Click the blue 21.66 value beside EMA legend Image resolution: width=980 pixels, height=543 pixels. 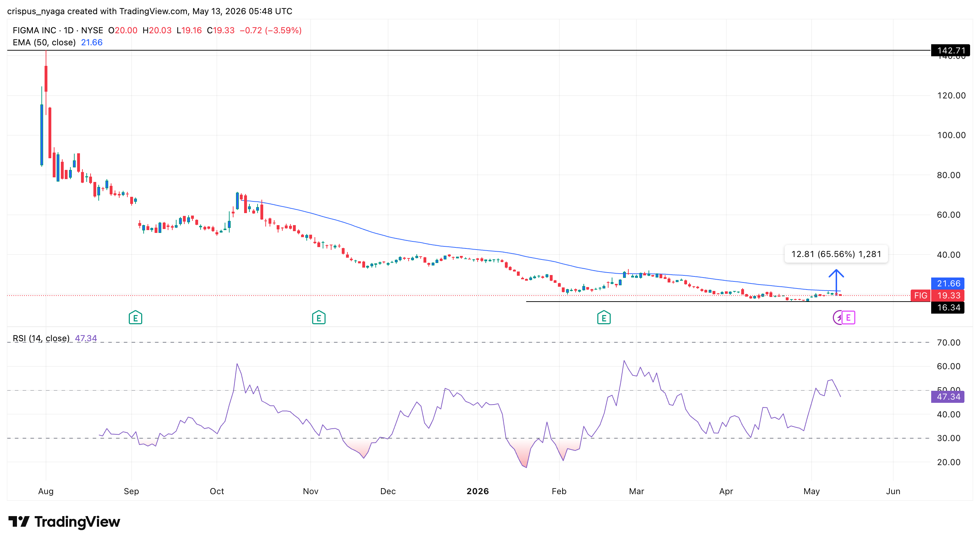92,42
